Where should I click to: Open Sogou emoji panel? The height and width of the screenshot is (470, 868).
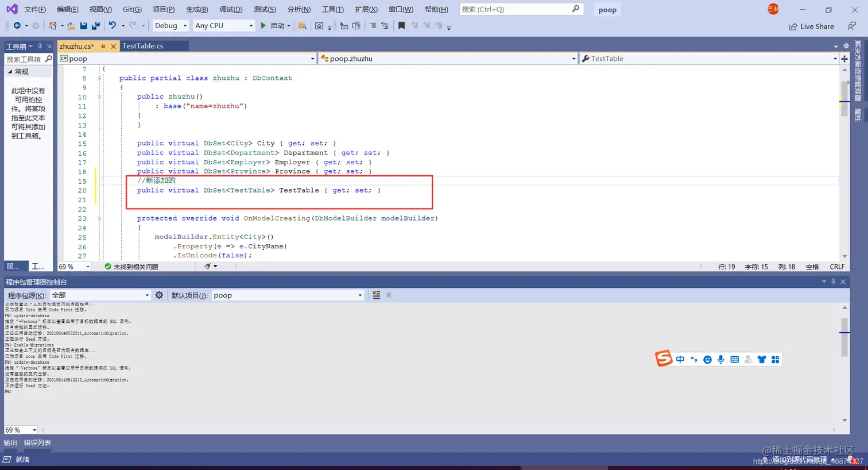707,359
